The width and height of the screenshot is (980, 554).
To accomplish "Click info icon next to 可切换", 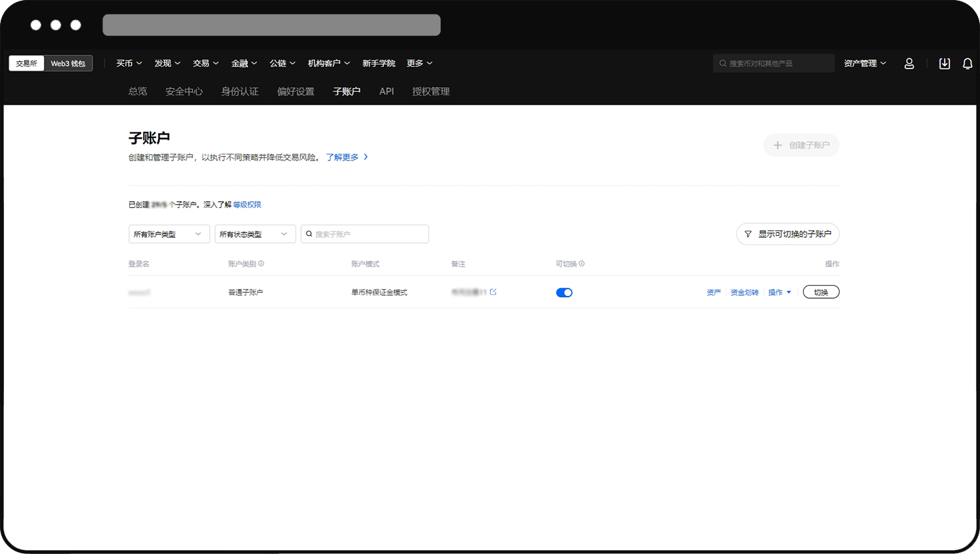I will tap(581, 264).
